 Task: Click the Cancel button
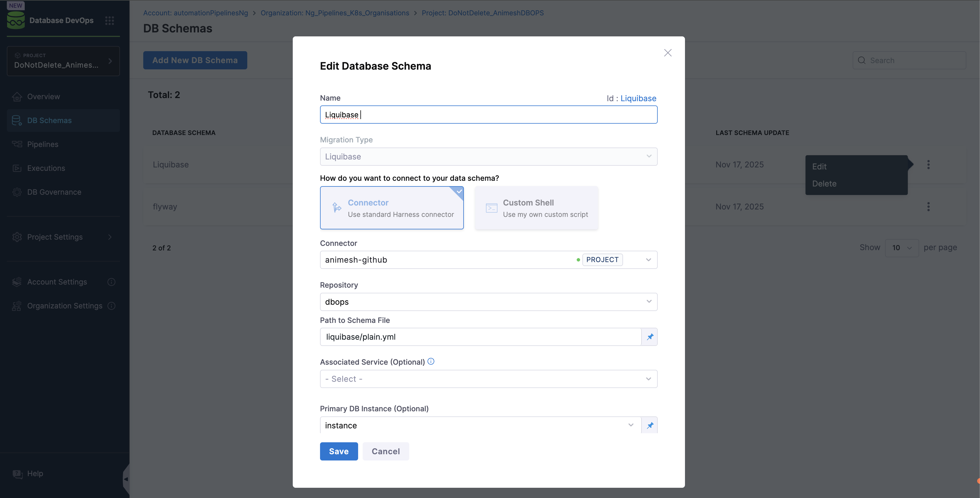click(385, 451)
